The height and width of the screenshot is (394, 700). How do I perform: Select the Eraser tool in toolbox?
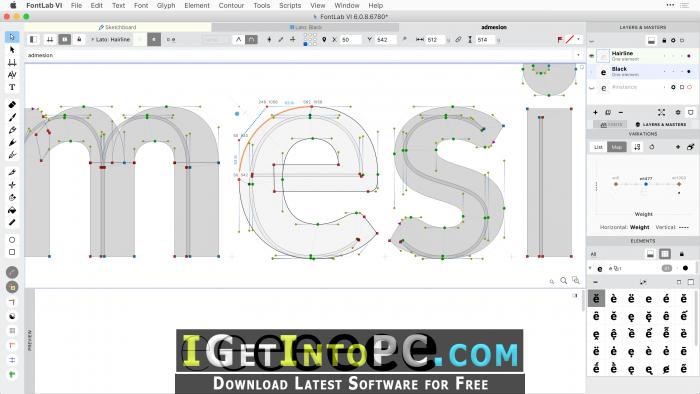pyautogui.click(x=12, y=104)
